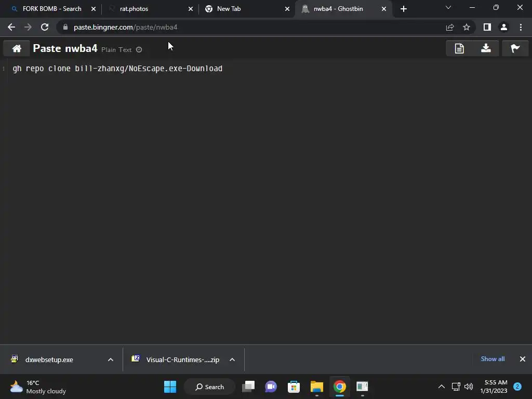Open Chrome profile menu

coord(504,27)
